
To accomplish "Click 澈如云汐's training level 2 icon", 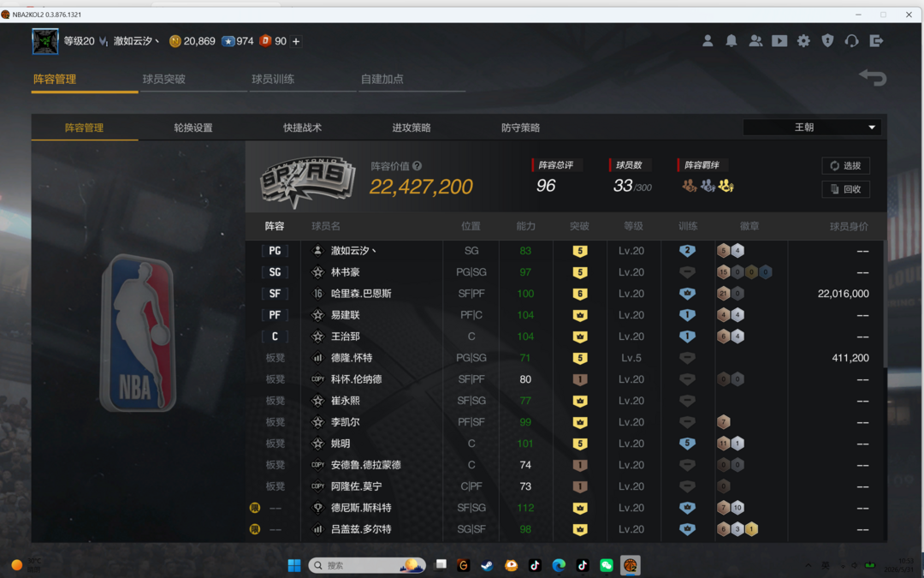I will coord(687,251).
